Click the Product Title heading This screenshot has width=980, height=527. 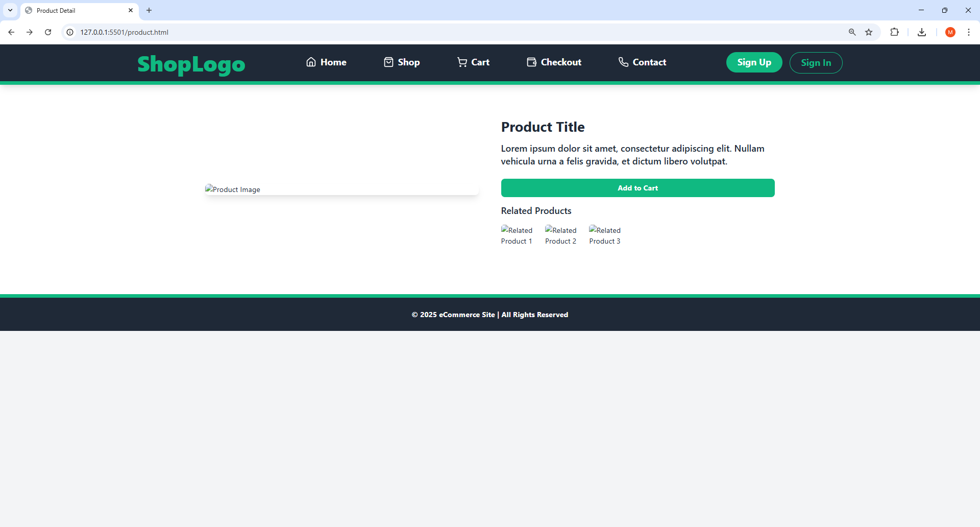(543, 127)
